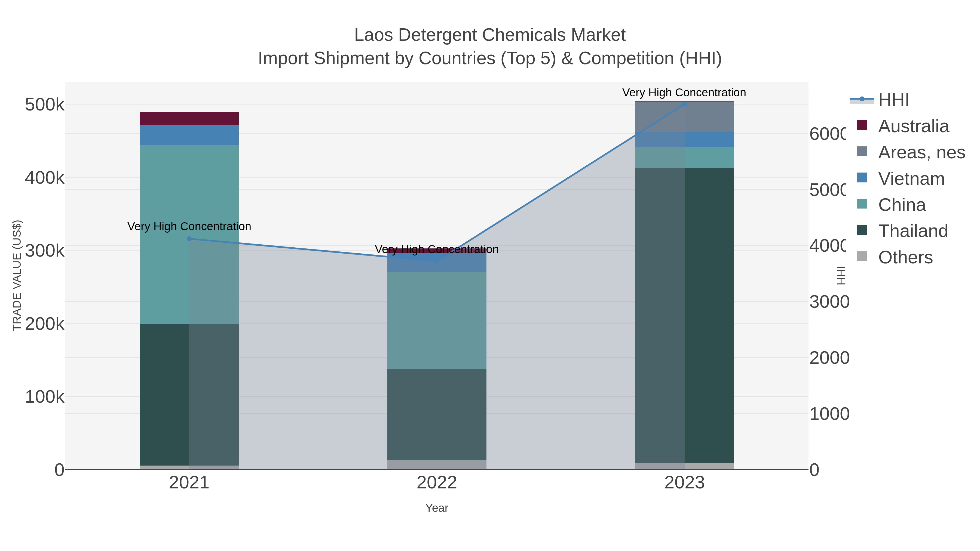Click the 2021 Australia bar segment
Image resolution: width=980 pixels, height=551 pixels.
pyautogui.click(x=189, y=119)
